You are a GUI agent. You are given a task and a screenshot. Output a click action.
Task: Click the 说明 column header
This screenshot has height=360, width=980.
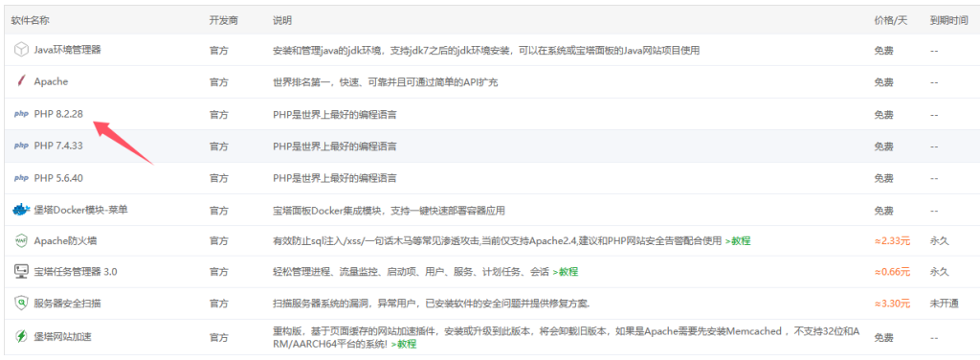click(282, 21)
